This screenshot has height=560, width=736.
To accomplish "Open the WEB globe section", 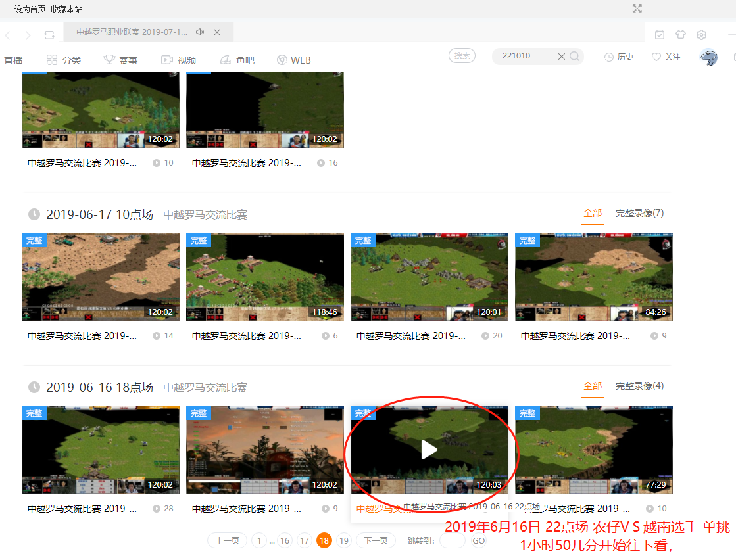I will click(293, 60).
